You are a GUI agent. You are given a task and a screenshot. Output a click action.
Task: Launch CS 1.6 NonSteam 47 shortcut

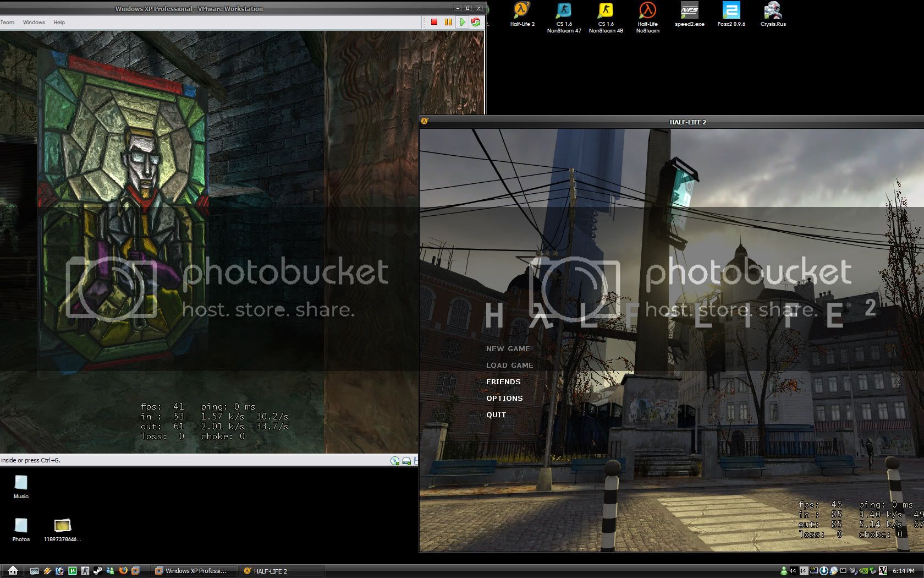564,12
